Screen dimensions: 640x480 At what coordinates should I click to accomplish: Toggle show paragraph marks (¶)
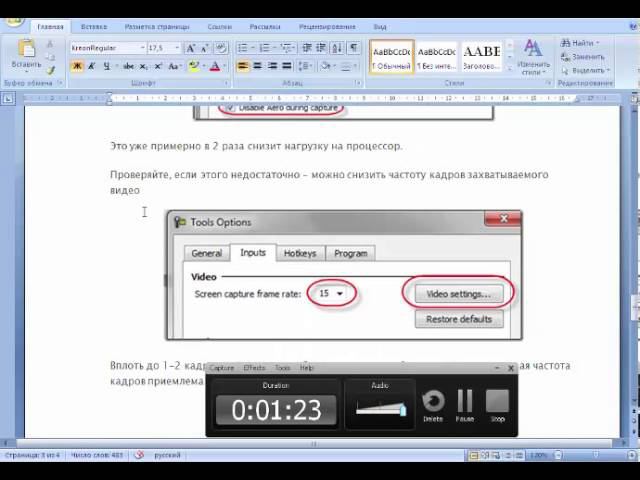(x=354, y=48)
